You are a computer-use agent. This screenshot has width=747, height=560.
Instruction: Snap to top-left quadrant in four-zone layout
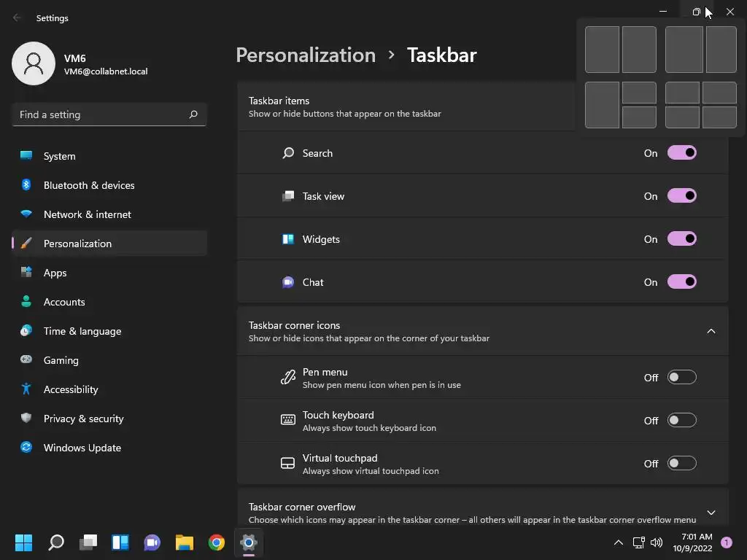point(682,93)
